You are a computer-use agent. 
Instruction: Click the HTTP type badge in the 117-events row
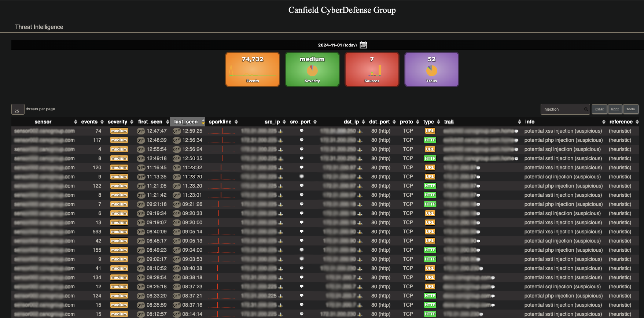(430, 140)
